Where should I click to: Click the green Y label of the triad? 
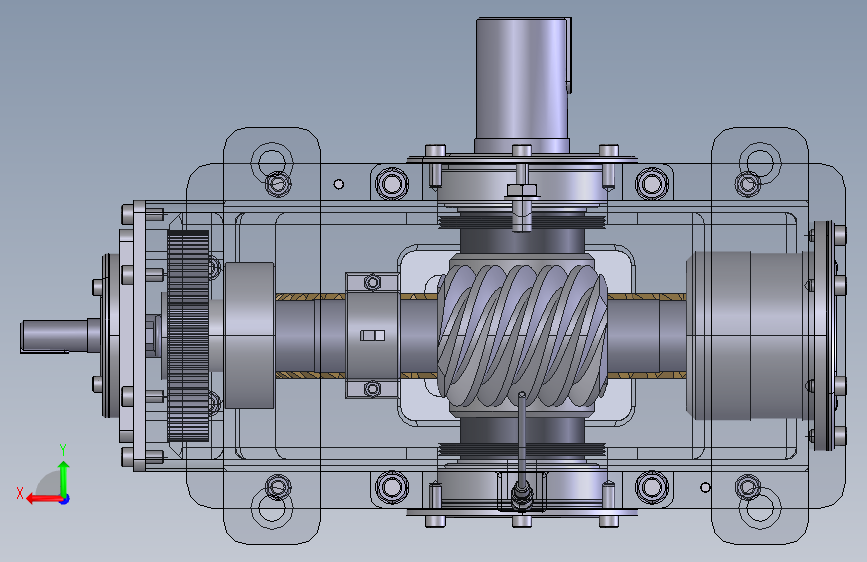pyautogui.click(x=63, y=449)
